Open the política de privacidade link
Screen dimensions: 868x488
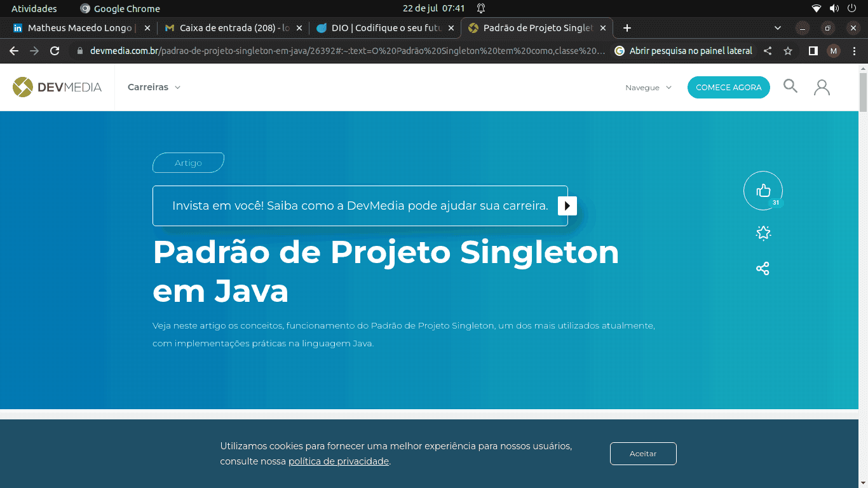(339, 461)
